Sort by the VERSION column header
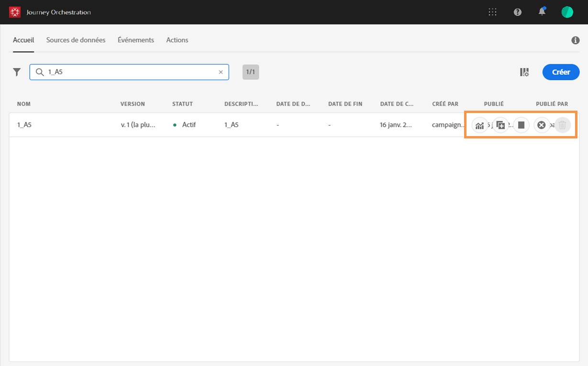588x366 pixels. coord(133,104)
